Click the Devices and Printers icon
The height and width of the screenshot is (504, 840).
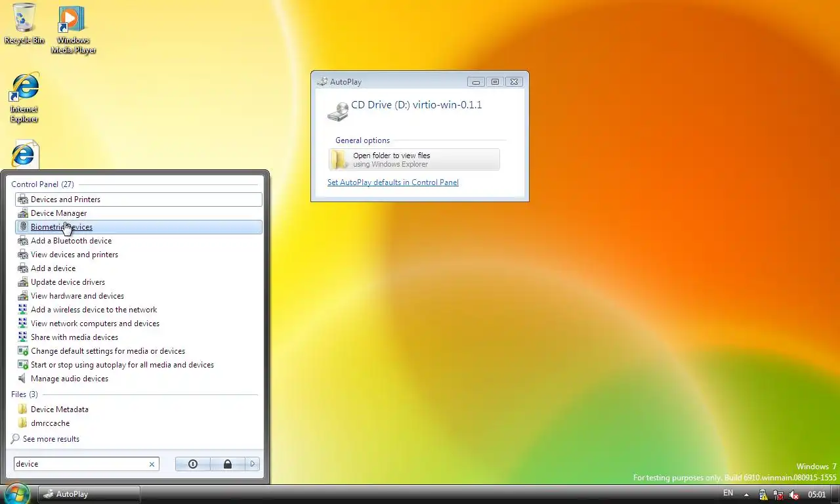23,199
